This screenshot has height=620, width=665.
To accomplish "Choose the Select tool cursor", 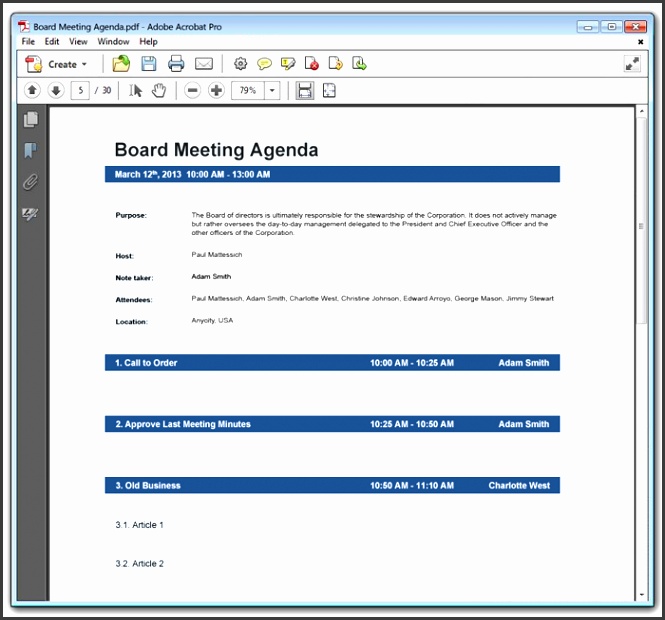I will tap(136, 90).
